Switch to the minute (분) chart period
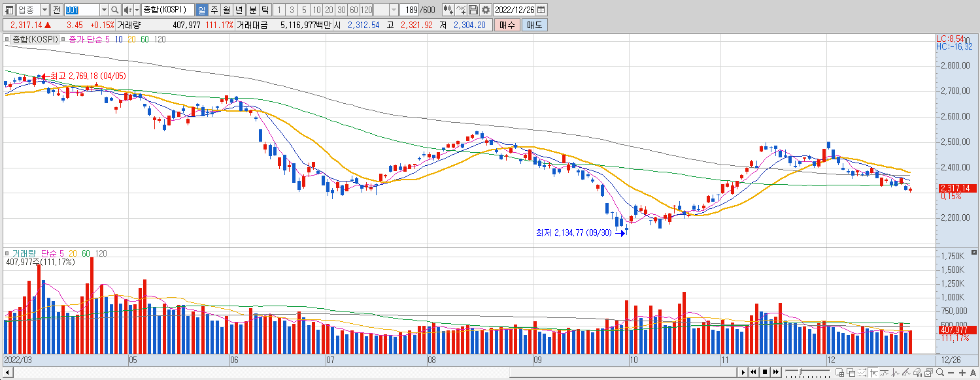980x380 pixels. pos(252,10)
